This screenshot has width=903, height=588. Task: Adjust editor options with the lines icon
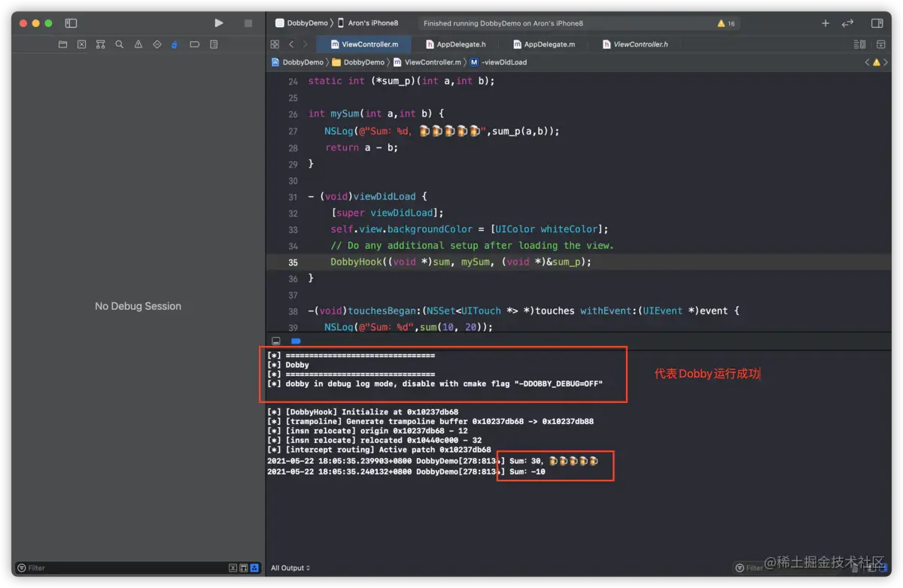click(x=859, y=44)
